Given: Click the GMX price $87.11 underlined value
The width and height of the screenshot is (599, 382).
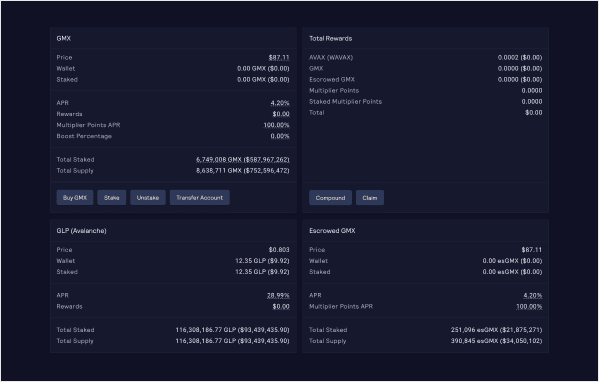Looking at the screenshot, I should point(279,58).
